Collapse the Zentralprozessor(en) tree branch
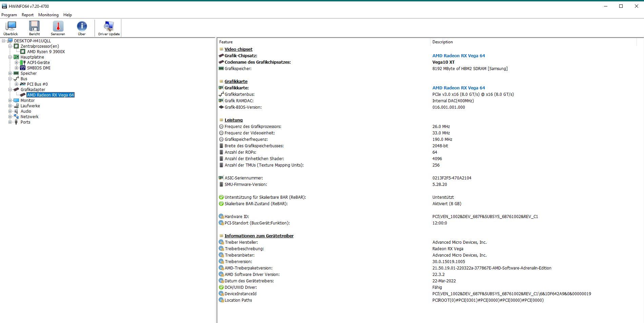This screenshot has width=644, height=323. pyautogui.click(x=10, y=46)
